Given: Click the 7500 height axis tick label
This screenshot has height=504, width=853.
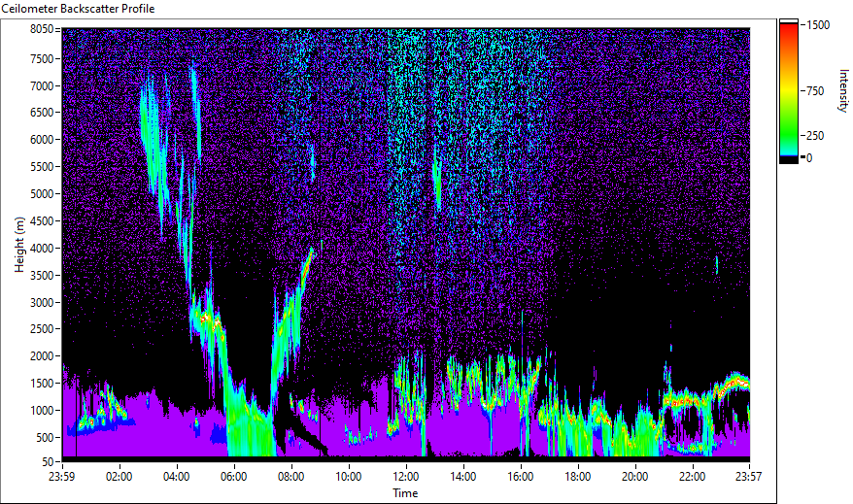Looking at the screenshot, I should click(42, 58).
